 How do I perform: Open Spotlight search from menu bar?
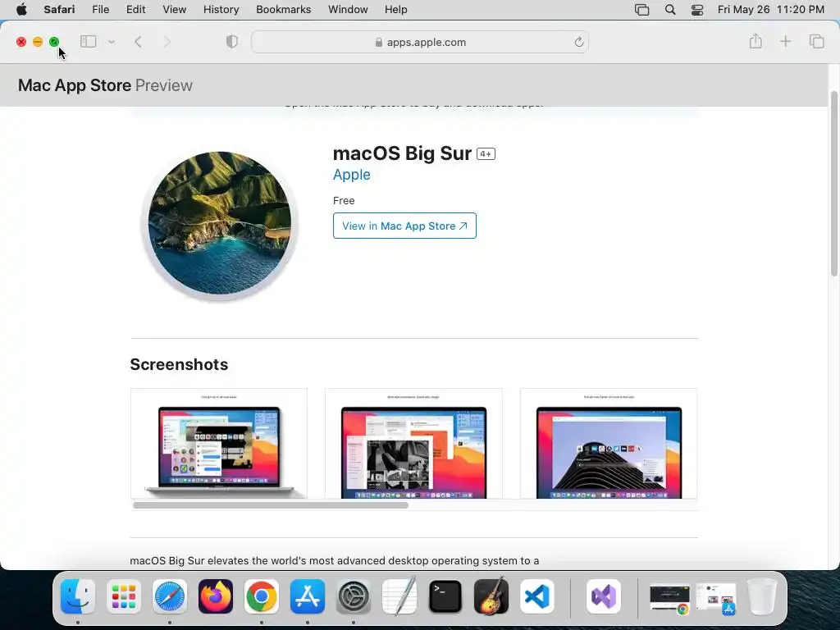click(669, 10)
